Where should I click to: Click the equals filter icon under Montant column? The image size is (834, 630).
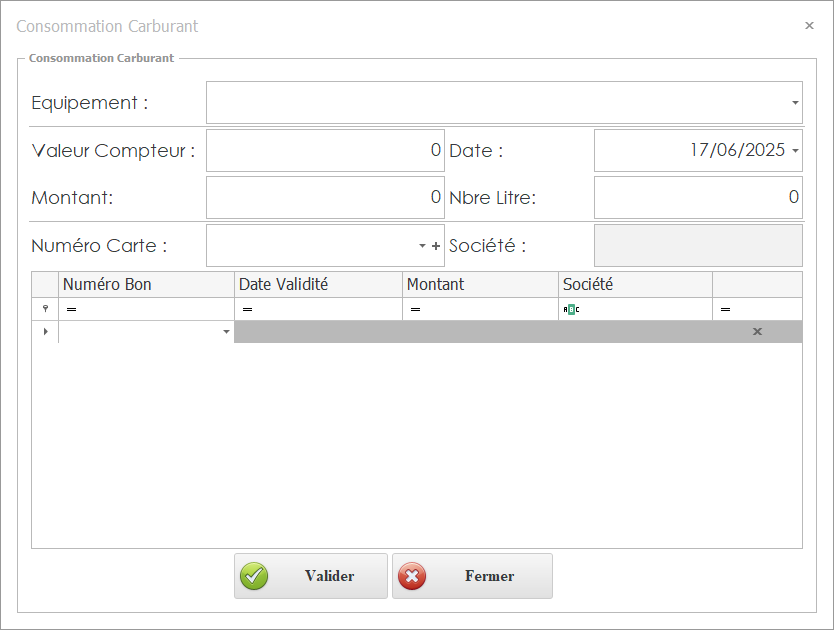pyautogui.click(x=415, y=310)
